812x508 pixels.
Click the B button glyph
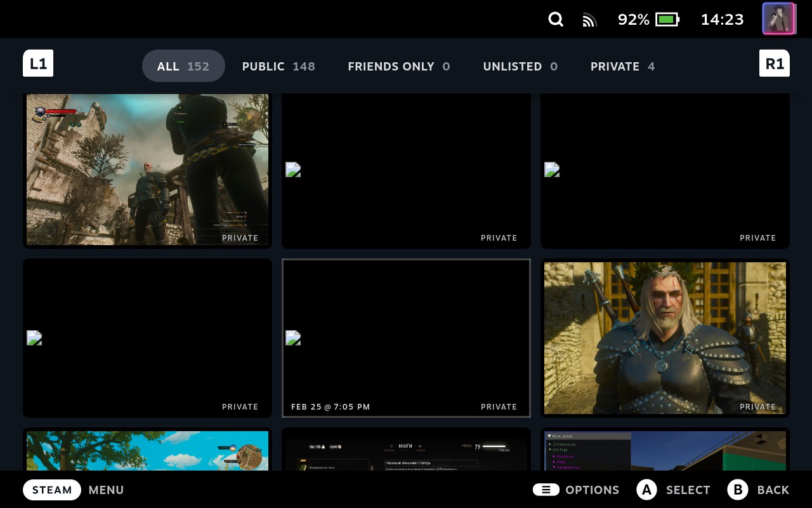(738, 490)
